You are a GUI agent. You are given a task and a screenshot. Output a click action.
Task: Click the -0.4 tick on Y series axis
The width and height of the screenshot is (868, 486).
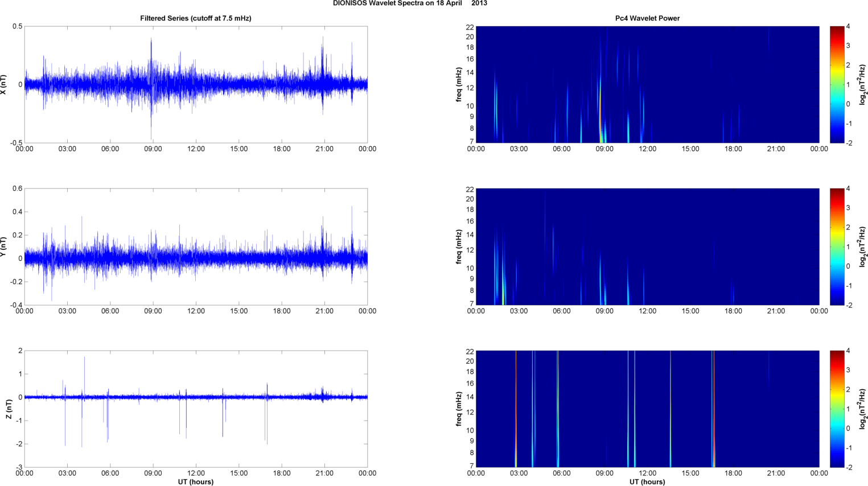click(16, 305)
